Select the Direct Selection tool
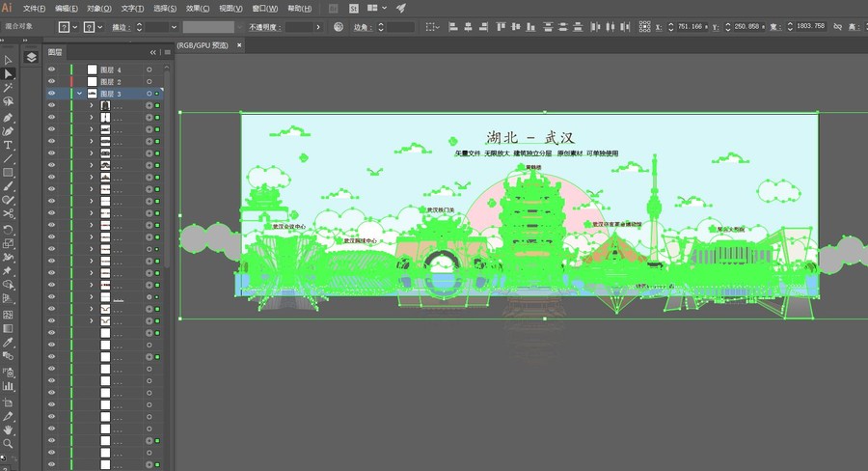 (8, 73)
